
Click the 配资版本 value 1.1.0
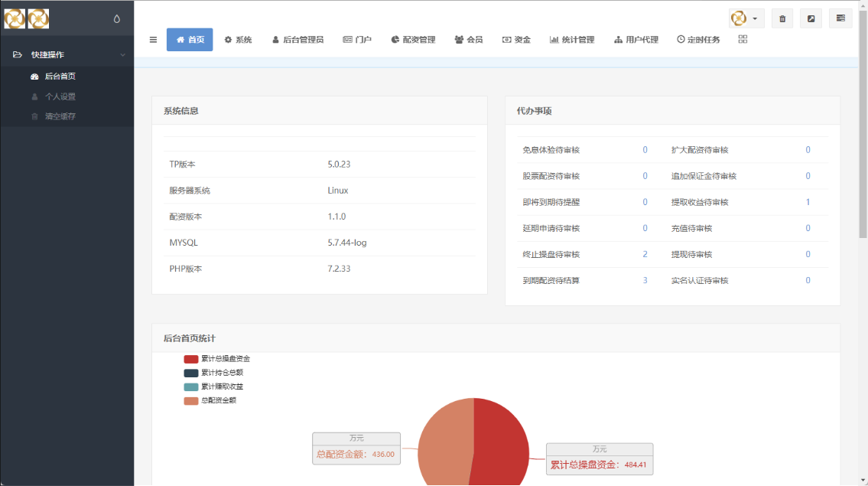(336, 217)
